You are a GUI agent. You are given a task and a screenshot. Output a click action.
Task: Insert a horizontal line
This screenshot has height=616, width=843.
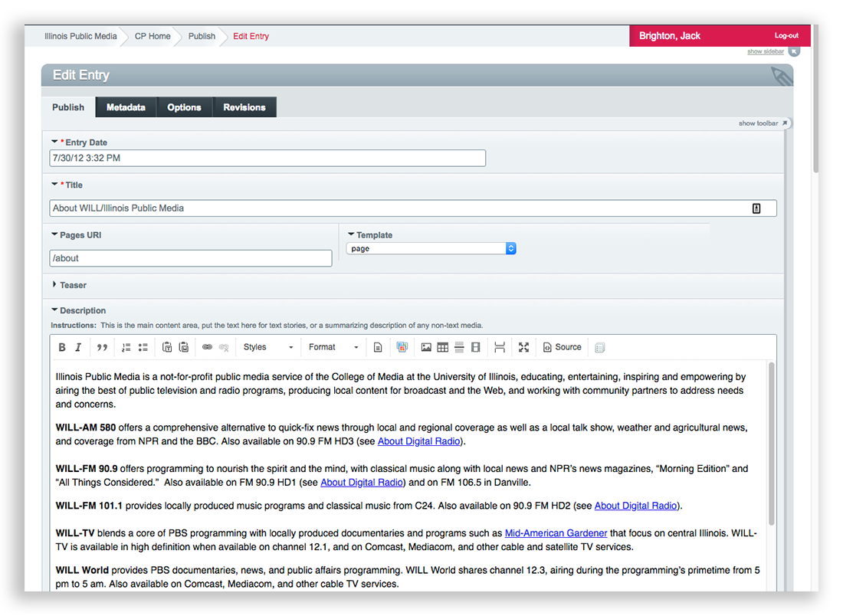(x=459, y=347)
